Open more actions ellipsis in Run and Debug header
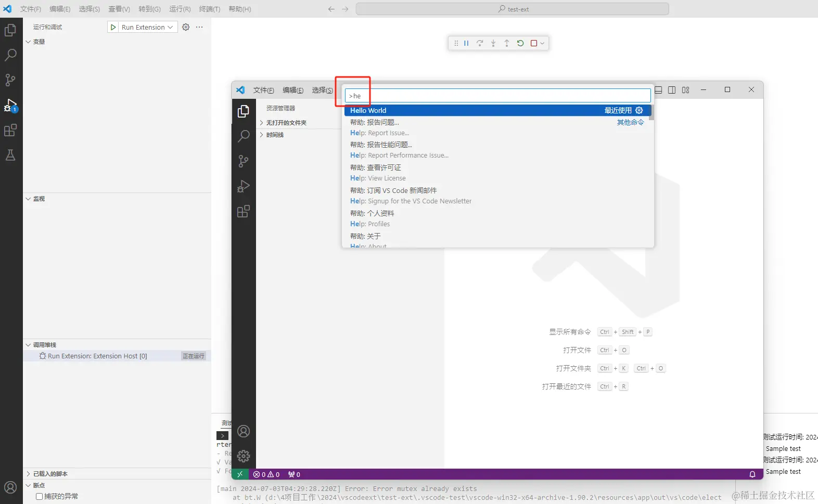Image resolution: width=818 pixels, height=504 pixels. pos(199,27)
